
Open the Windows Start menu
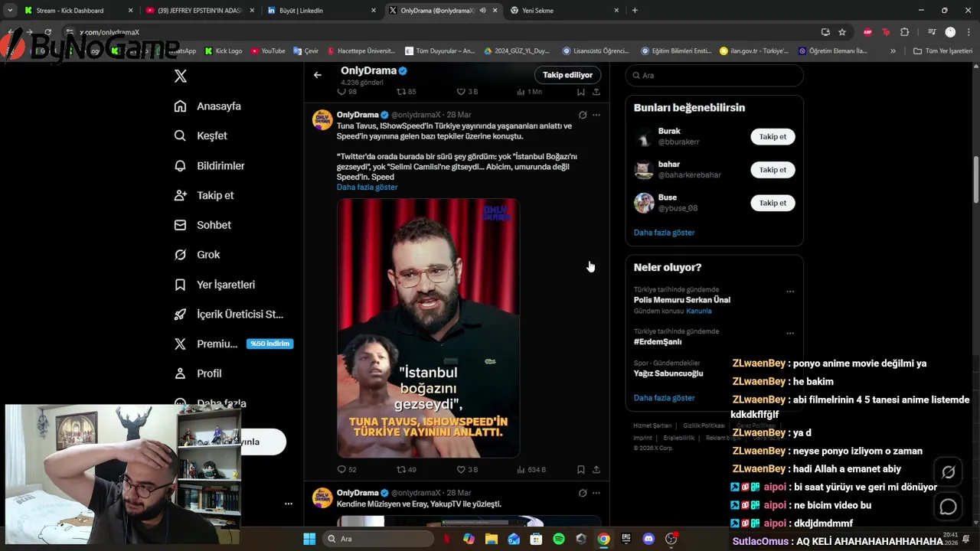click(309, 539)
